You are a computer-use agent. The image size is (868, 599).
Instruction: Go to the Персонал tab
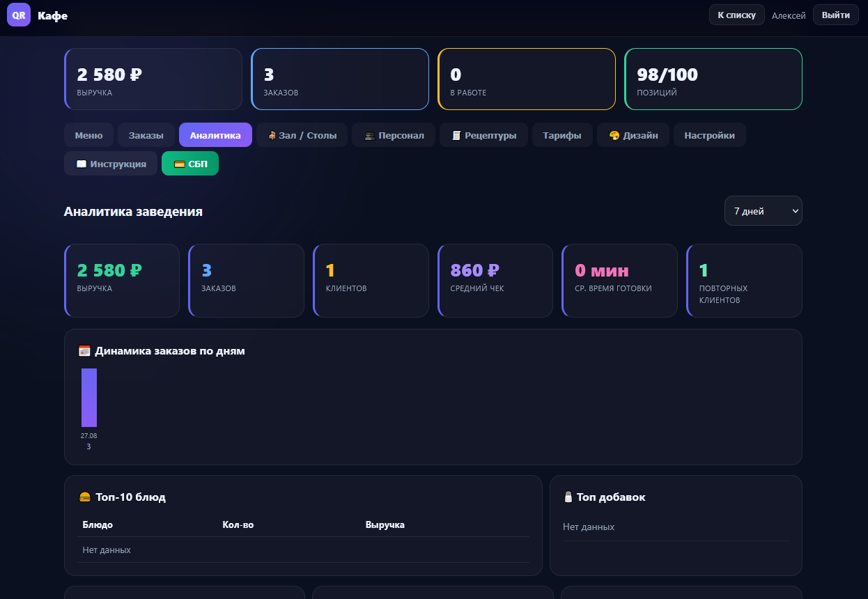tap(394, 135)
